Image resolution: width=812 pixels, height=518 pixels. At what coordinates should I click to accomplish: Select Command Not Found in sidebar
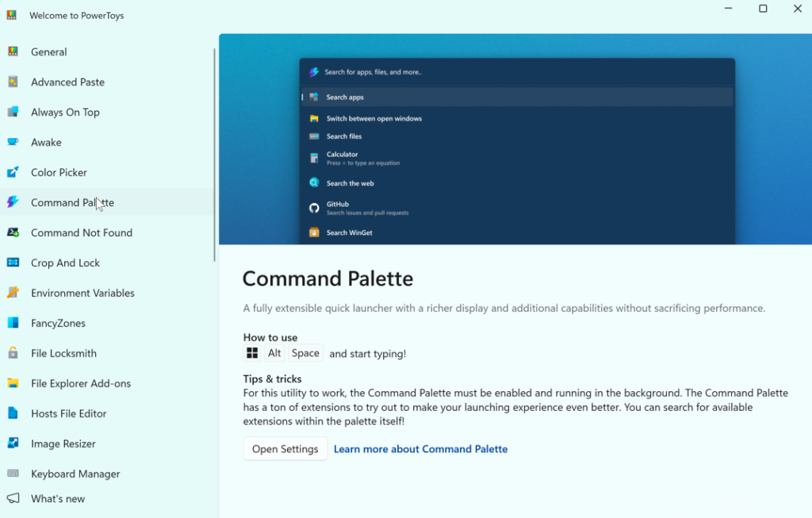(x=81, y=233)
